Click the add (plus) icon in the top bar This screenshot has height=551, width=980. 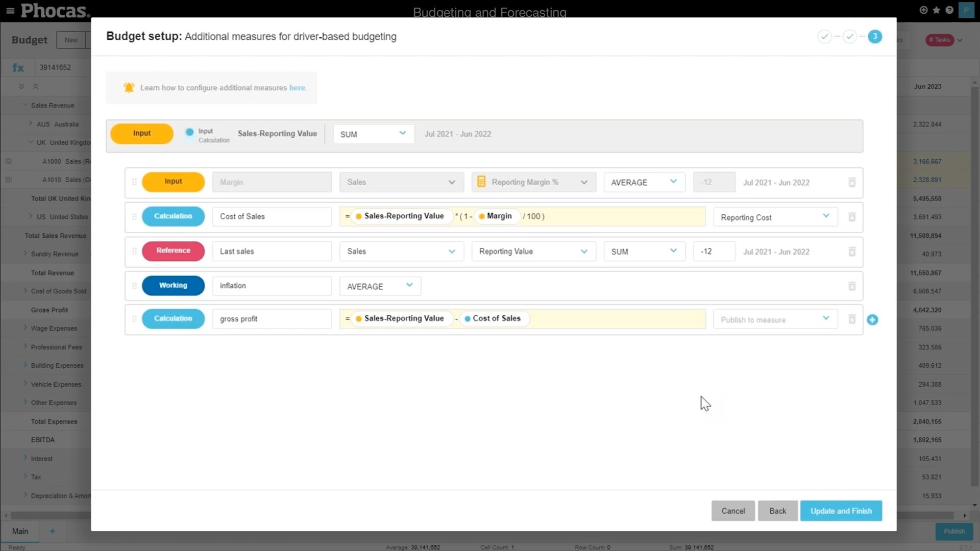(923, 10)
